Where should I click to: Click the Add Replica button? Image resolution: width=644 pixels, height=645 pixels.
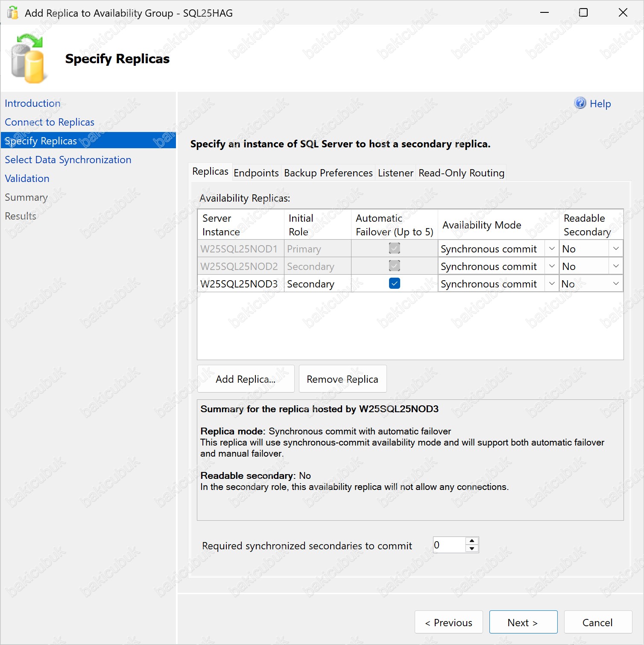[246, 379]
